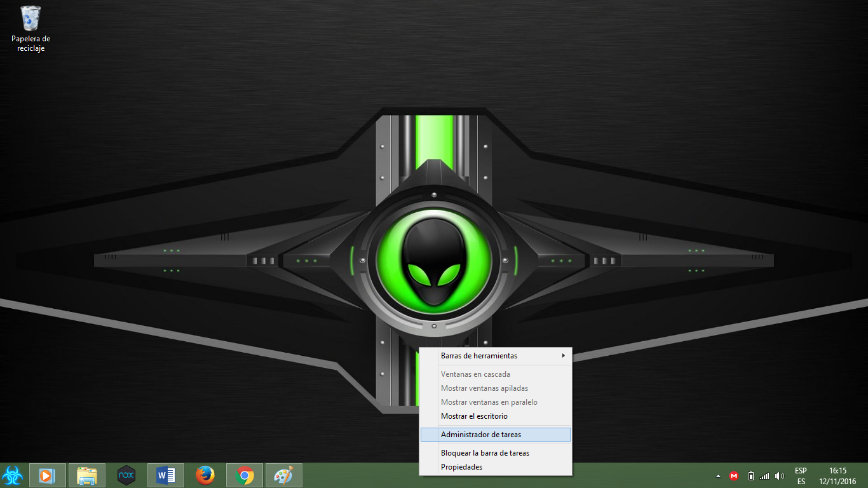Open File Explorer from the taskbar
This screenshot has width=868, height=488.
coord(86,475)
